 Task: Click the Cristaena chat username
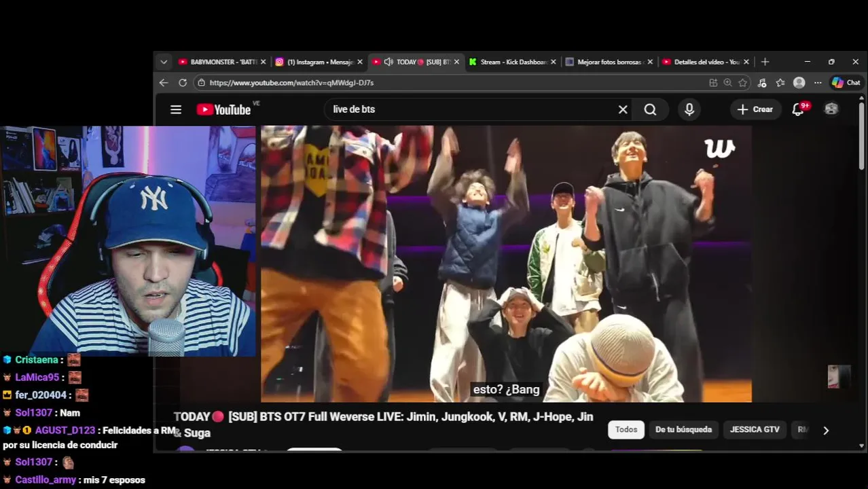37,360
